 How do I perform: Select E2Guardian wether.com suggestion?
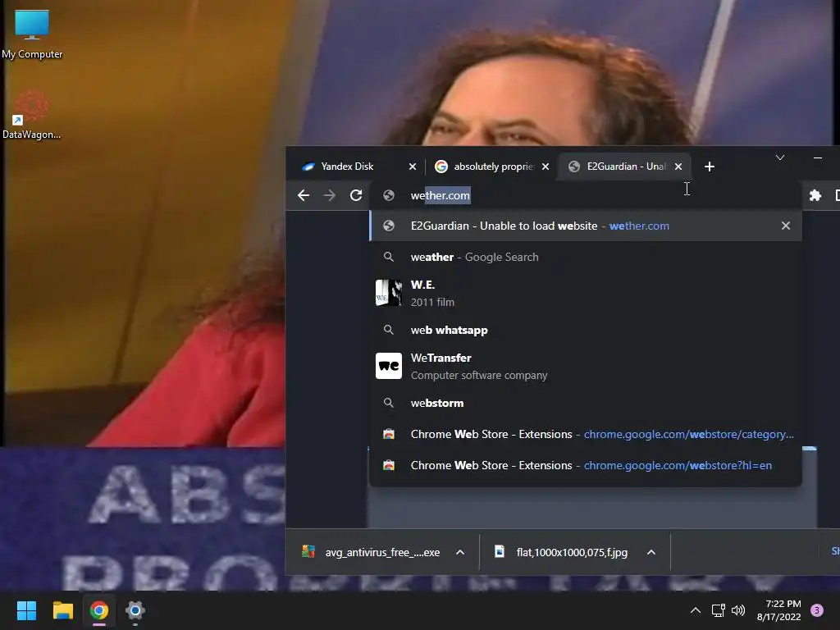(586, 226)
